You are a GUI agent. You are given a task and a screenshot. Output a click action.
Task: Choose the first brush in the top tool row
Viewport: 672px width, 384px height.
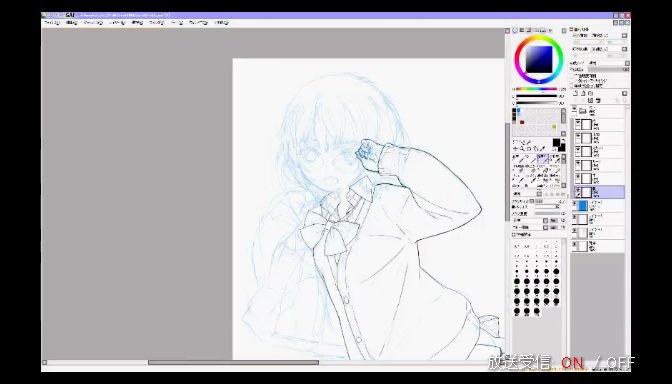click(x=519, y=159)
